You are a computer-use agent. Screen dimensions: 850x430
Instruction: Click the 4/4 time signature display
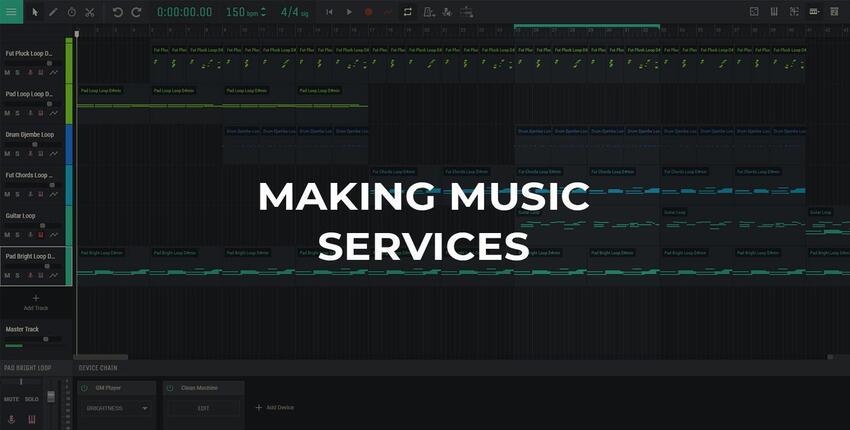click(x=294, y=12)
